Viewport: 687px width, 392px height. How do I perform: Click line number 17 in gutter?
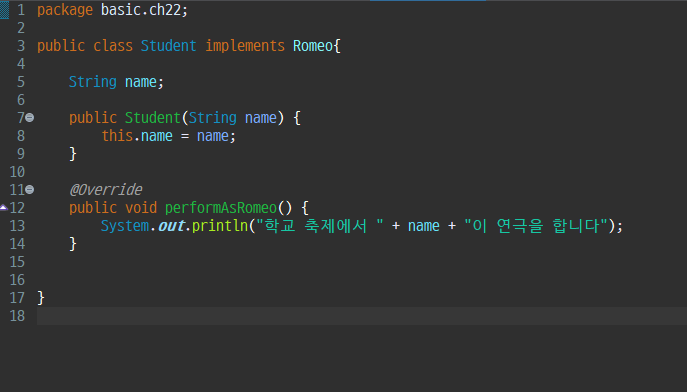17,298
